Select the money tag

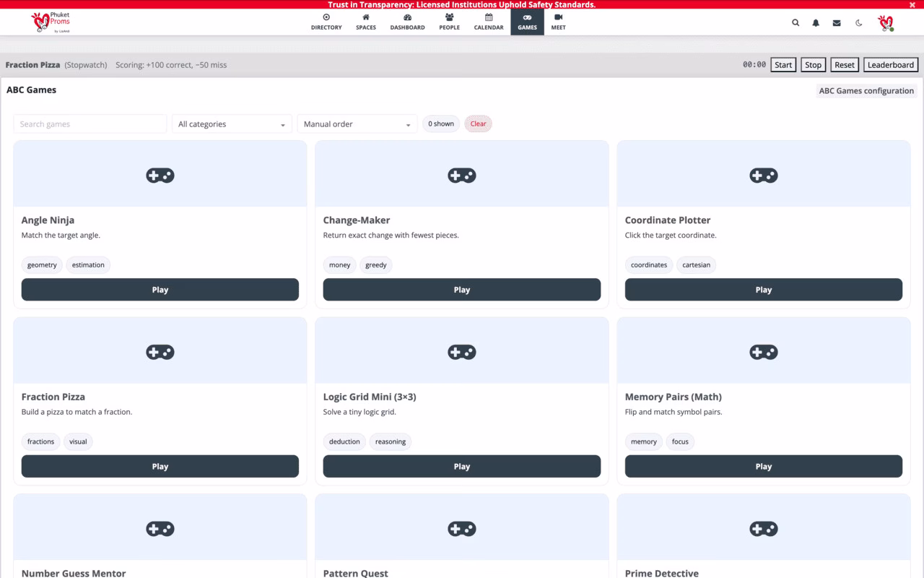339,265
